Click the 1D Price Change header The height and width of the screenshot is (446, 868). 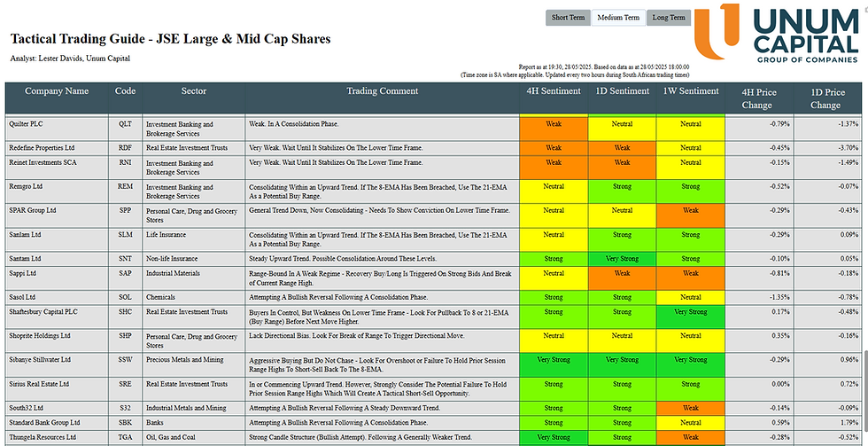[x=828, y=98]
